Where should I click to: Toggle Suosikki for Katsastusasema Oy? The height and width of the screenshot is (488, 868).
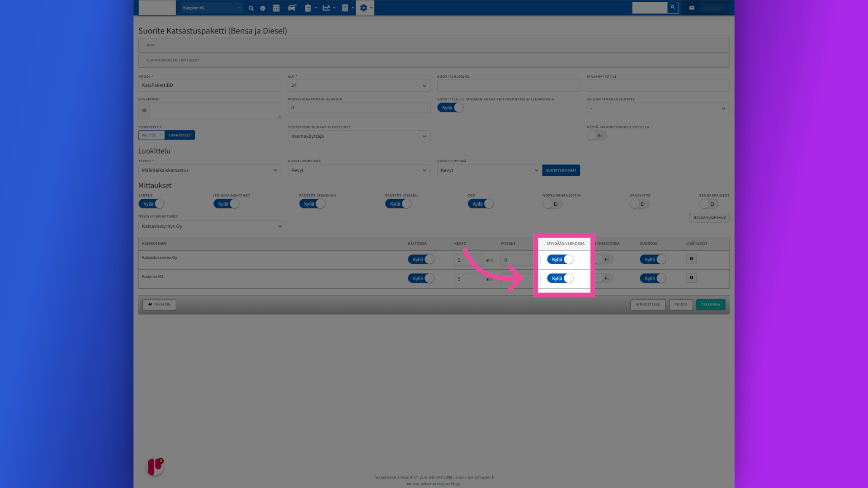click(653, 259)
